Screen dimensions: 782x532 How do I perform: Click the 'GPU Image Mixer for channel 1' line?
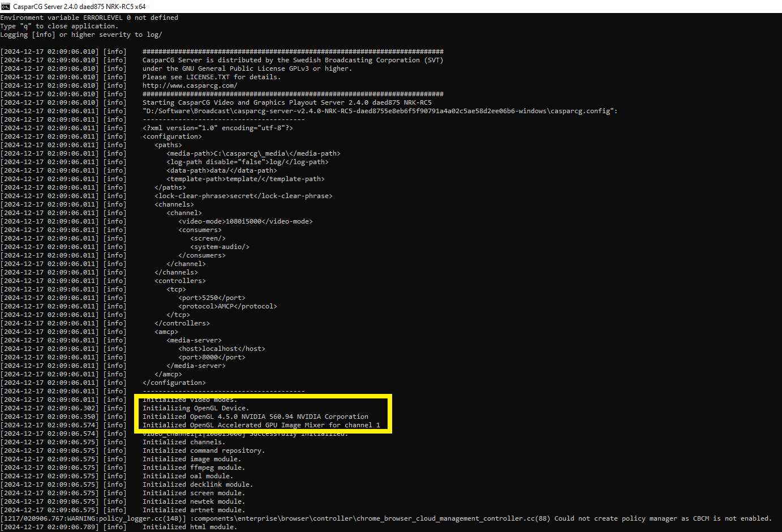tap(261, 425)
